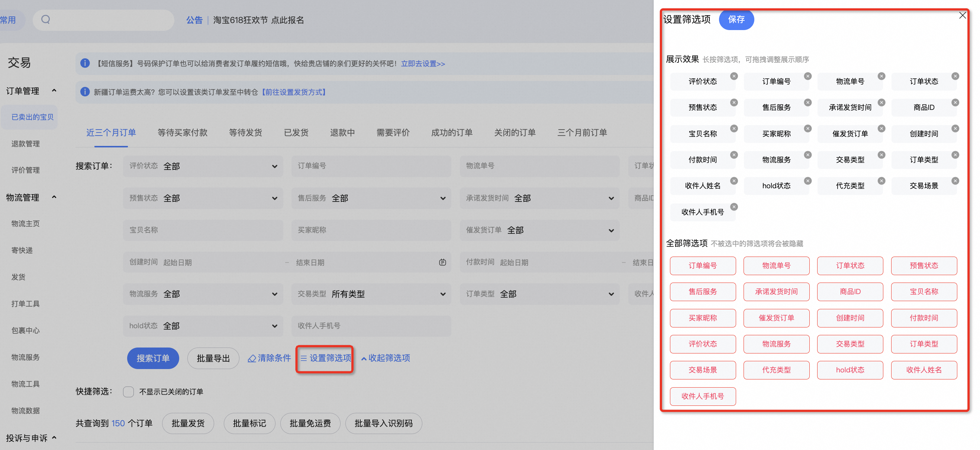Open 设置筛选项 list icon link

pyautogui.click(x=325, y=358)
